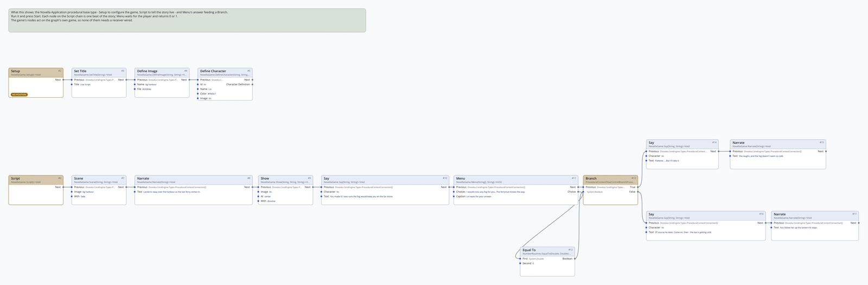Image resolution: width=868 pixels, height=285 pixels.
Task: Select the Define Character node header
Action: point(225,72)
